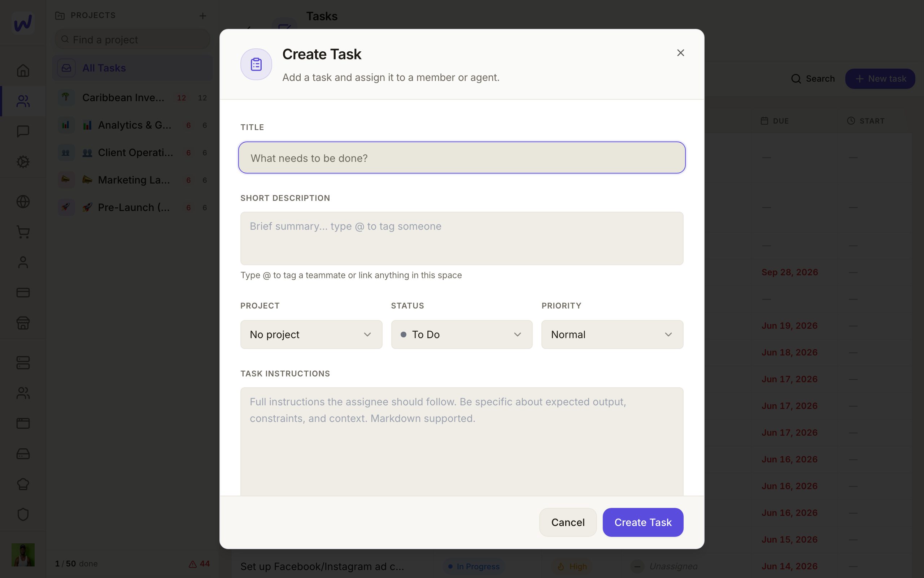The image size is (924, 578).
Task: Click the W app logo
Action: coord(23,23)
